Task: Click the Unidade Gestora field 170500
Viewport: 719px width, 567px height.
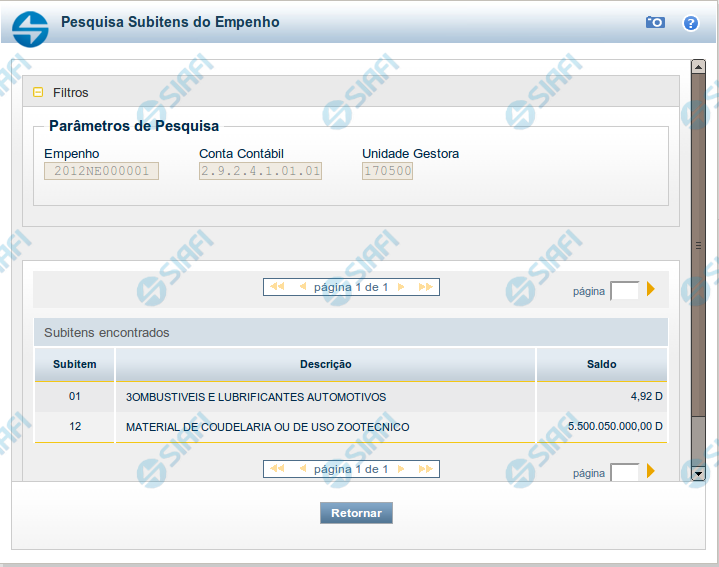Action: click(387, 171)
